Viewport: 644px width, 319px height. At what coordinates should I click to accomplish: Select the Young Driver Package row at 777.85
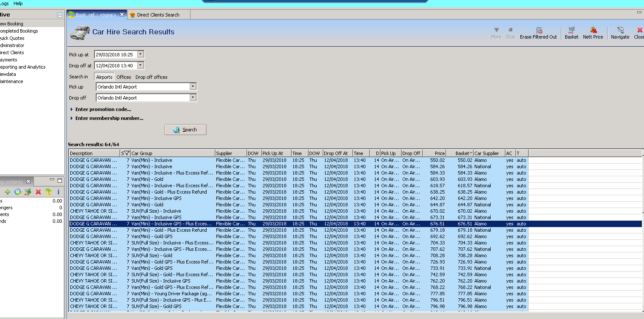(x=356, y=294)
